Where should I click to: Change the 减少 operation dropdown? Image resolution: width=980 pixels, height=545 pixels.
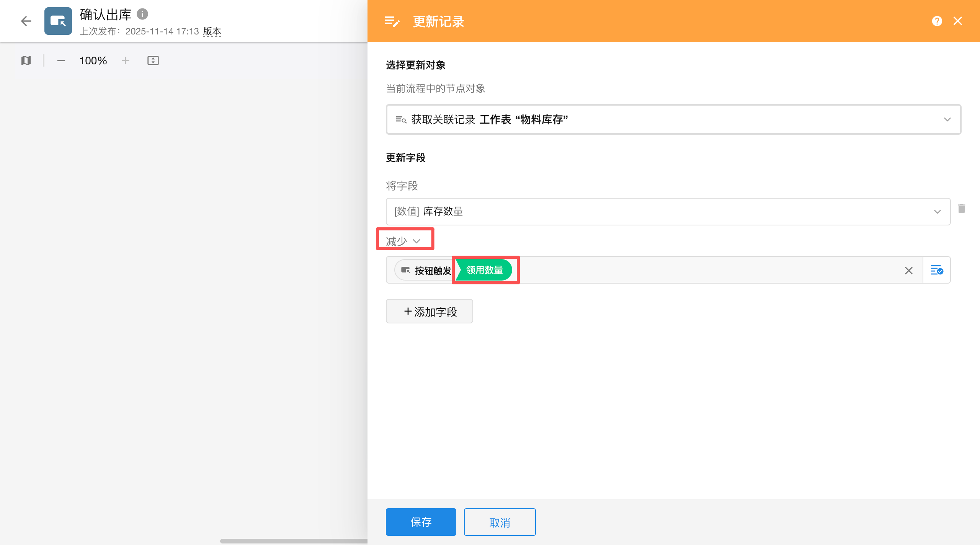pos(403,241)
